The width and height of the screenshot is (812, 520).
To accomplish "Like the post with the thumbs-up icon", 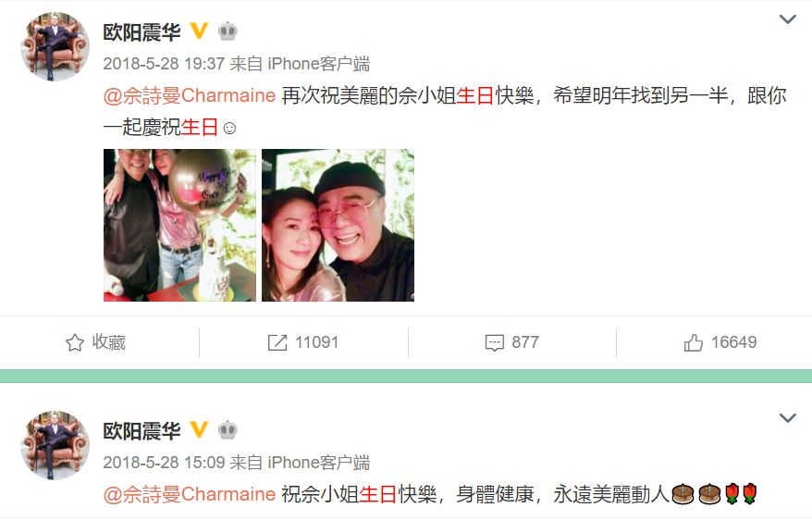I will pyautogui.click(x=694, y=342).
